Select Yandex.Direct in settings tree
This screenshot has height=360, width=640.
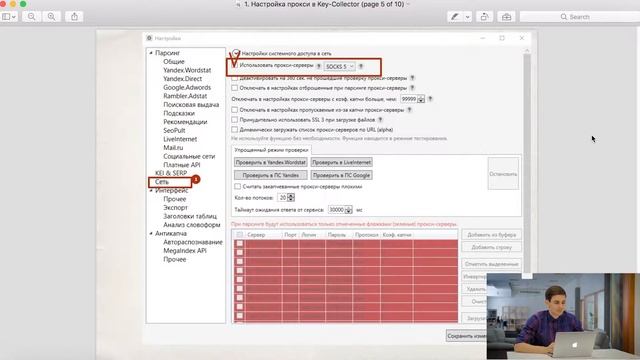tap(182, 79)
